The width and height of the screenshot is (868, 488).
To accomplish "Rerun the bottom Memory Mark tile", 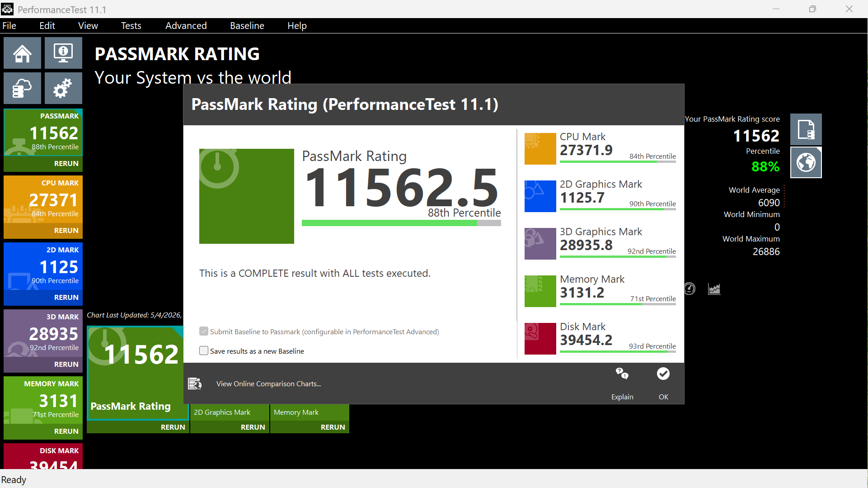I will click(333, 427).
